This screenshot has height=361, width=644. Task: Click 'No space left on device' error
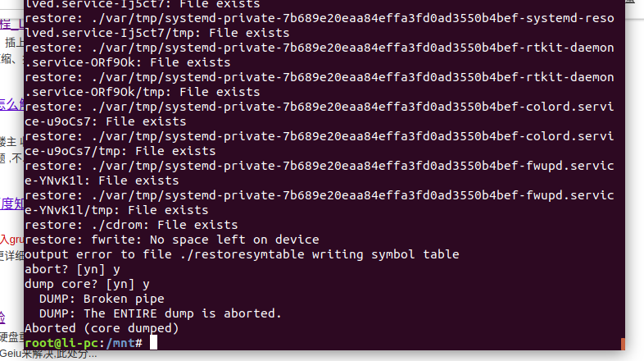click(x=234, y=240)
